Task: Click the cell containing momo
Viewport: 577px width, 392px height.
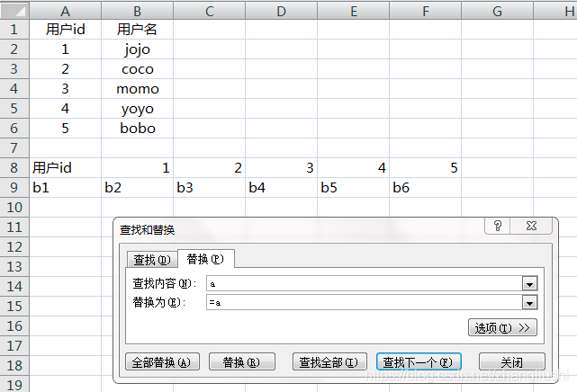Action: pos(137,89)
